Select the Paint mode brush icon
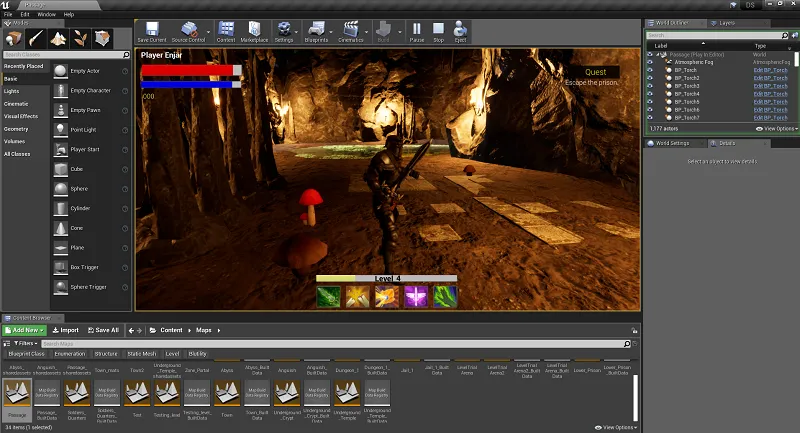Image resolution: width=800 pixels, height=433 pixels. 36,38
